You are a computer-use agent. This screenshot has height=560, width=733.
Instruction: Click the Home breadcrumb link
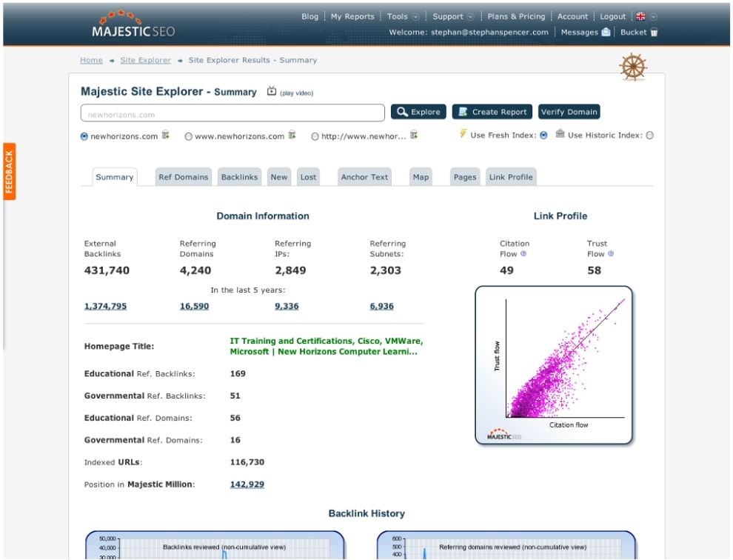91,60
